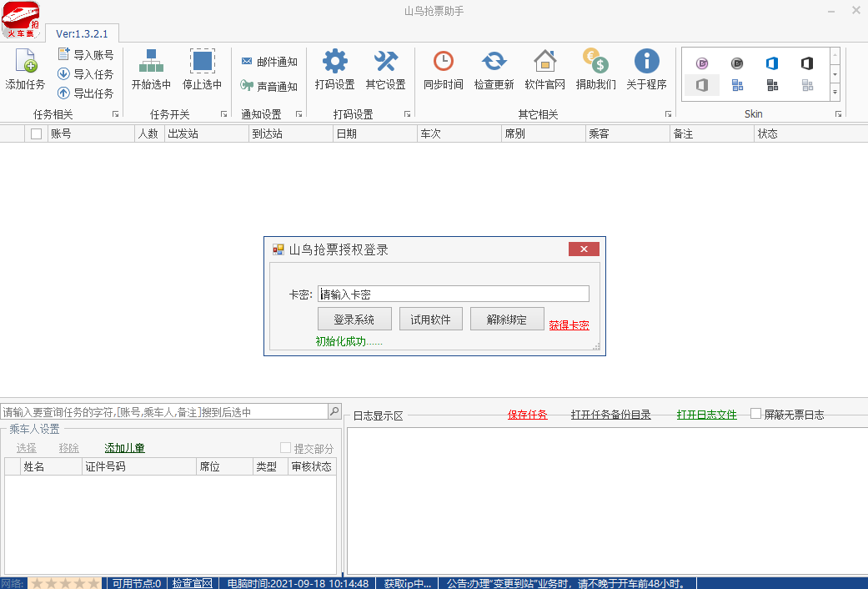Image resolution: width=868 pixels, height=589 pixels.
Task: Click 导出任务 export tasks
Action: (x=86, y=93)
